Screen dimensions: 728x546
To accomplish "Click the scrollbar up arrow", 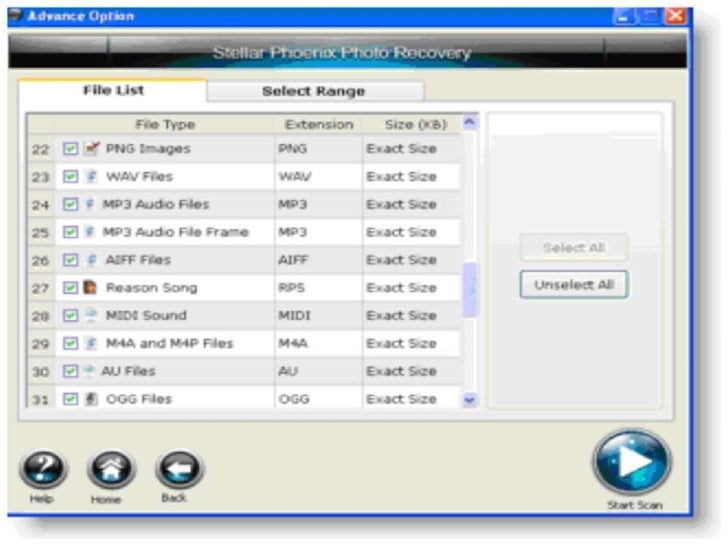I will point(470,122).
